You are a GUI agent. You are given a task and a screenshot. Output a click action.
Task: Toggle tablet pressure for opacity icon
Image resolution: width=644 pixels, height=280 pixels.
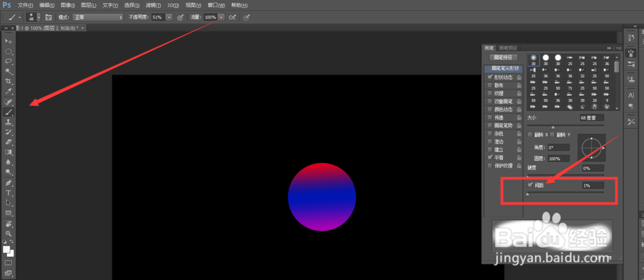(x=180, y=17)
